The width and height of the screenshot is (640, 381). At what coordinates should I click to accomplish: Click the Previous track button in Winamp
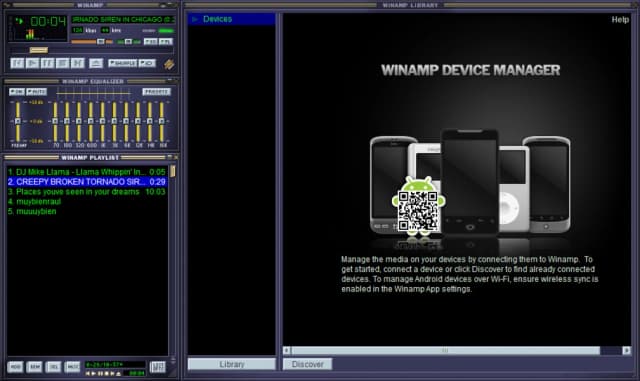pyautogui.click(x=17, y=63)
